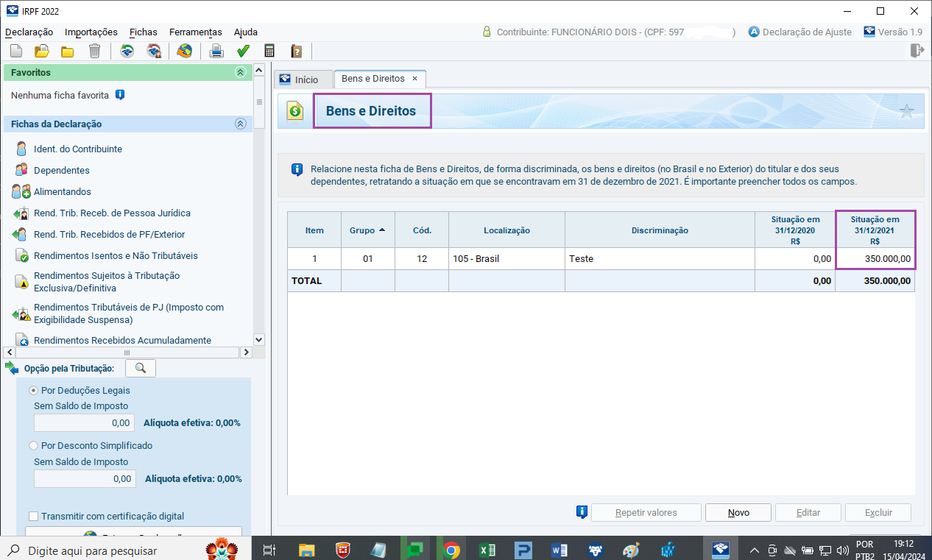This screenshot has height=560, width=932.
Task: Collapse the Favoritos panel
Action: (x=240, y=73)
